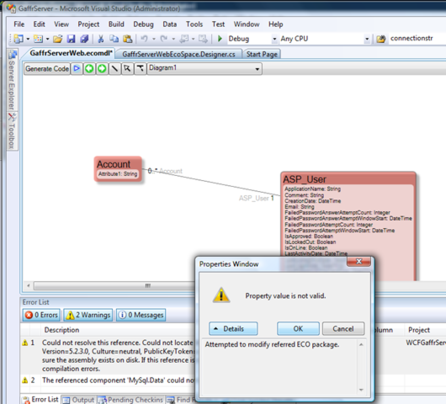Select the pointer-with-box diagram tool
Image resolution: width=446 pixels, height=404 pixels.
[127, 69]
